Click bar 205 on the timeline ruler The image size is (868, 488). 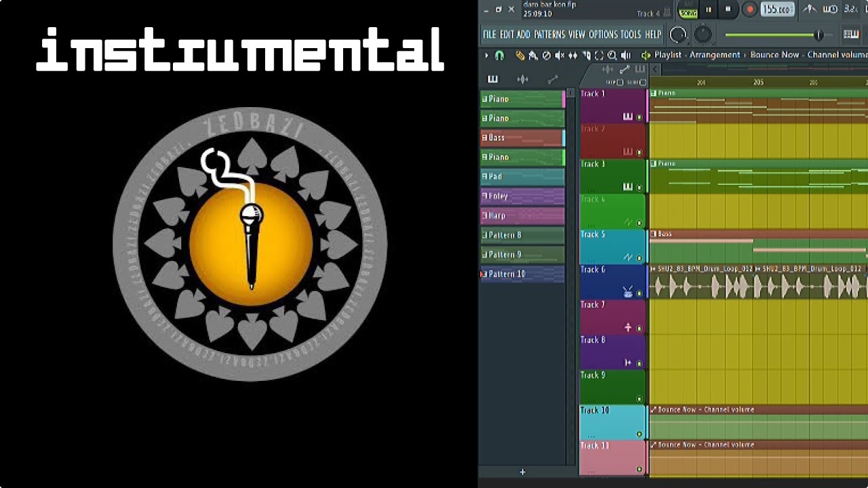758,83
